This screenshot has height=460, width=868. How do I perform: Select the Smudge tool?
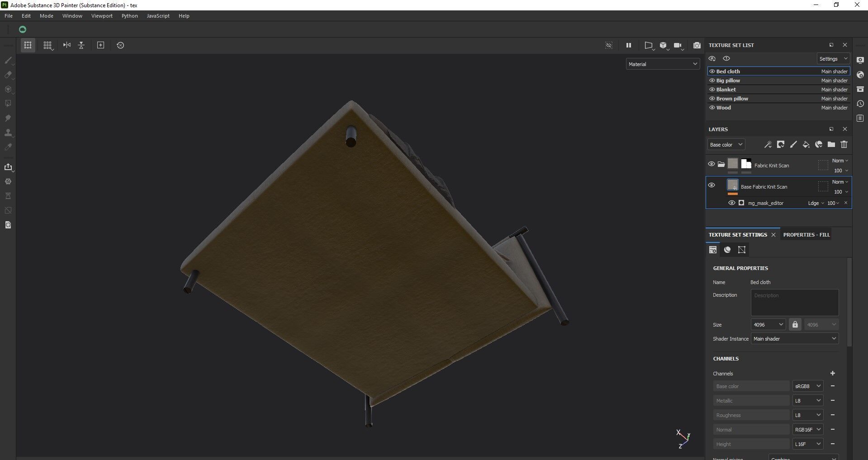point(8,118)
